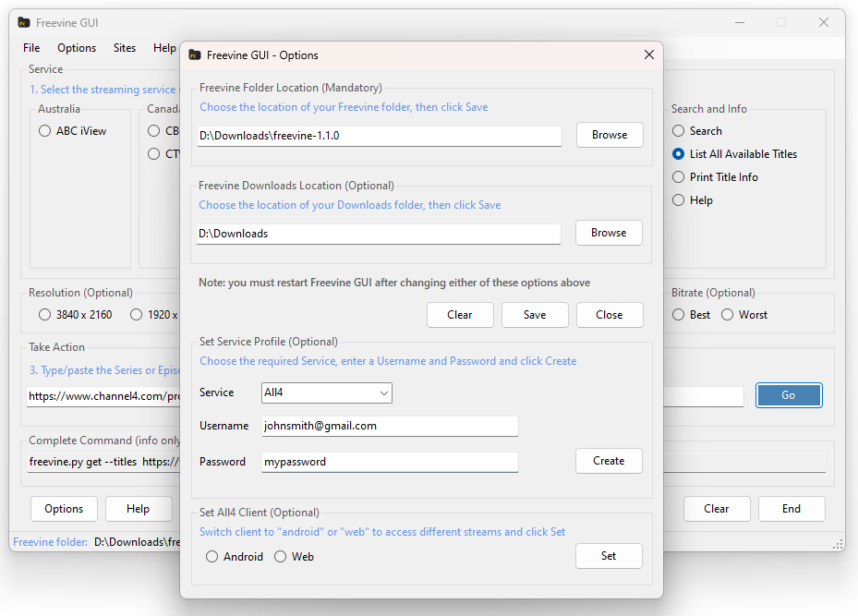Click Set to apply the All4 client
The width and height of the screenshot is (858, 616).
point(609,556)
